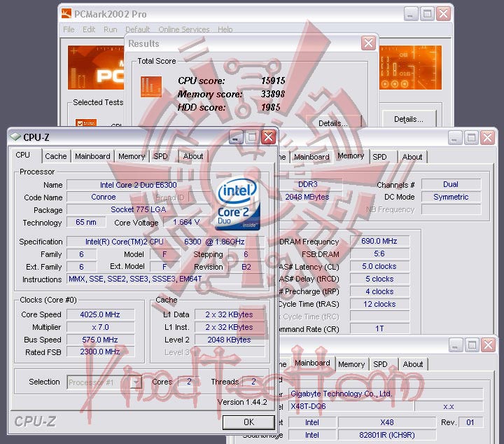Maximize the second CPU-Z memory window
Viewport: 504px width, 444px height.
[x=472, y=137]
